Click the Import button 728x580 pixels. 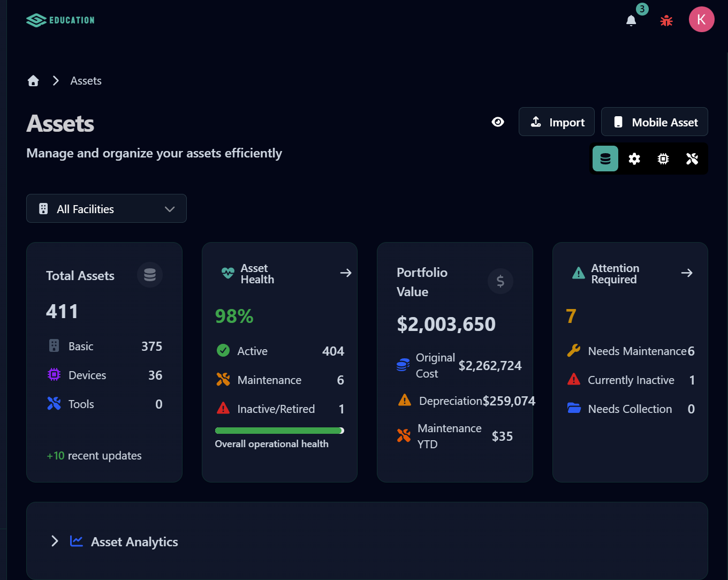click(x=557, y=122)
